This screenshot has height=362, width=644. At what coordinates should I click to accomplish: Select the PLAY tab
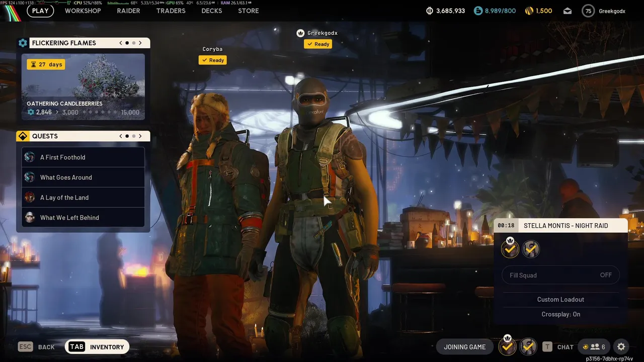click(40, 11)
